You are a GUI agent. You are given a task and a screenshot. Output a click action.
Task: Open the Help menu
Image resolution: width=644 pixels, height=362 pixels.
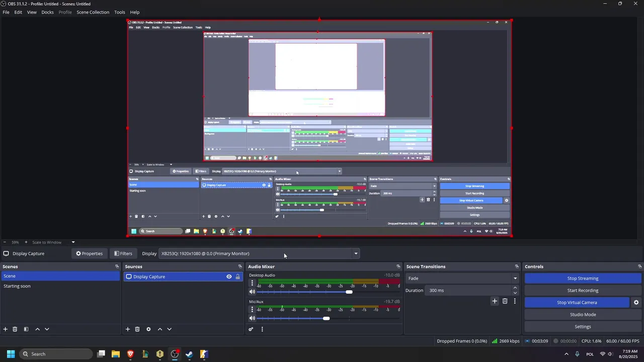coord(135,12)
